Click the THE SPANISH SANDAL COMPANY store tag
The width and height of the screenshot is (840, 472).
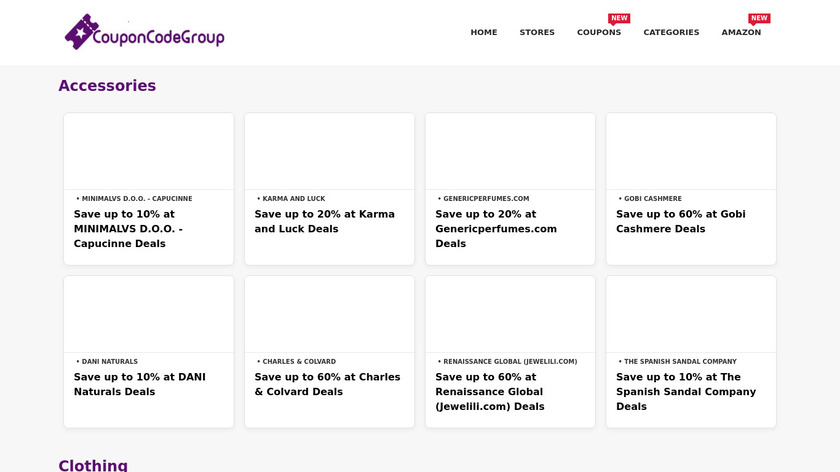point(680,362)
